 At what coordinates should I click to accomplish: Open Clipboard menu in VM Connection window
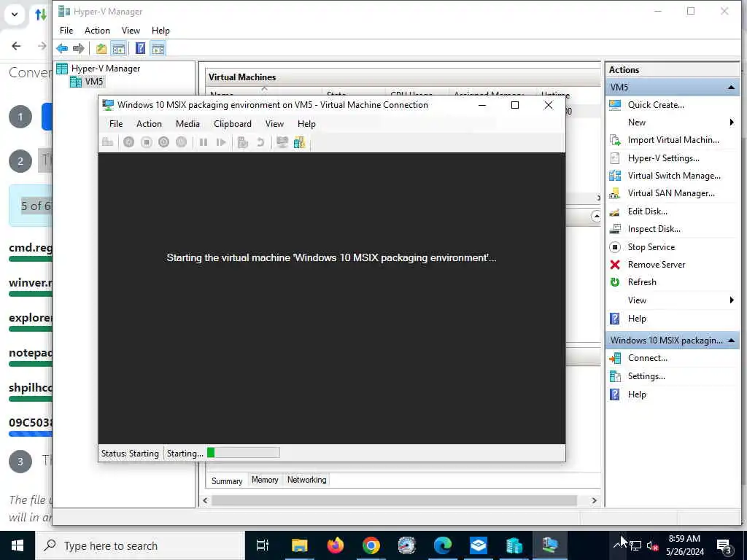point(233,124)
